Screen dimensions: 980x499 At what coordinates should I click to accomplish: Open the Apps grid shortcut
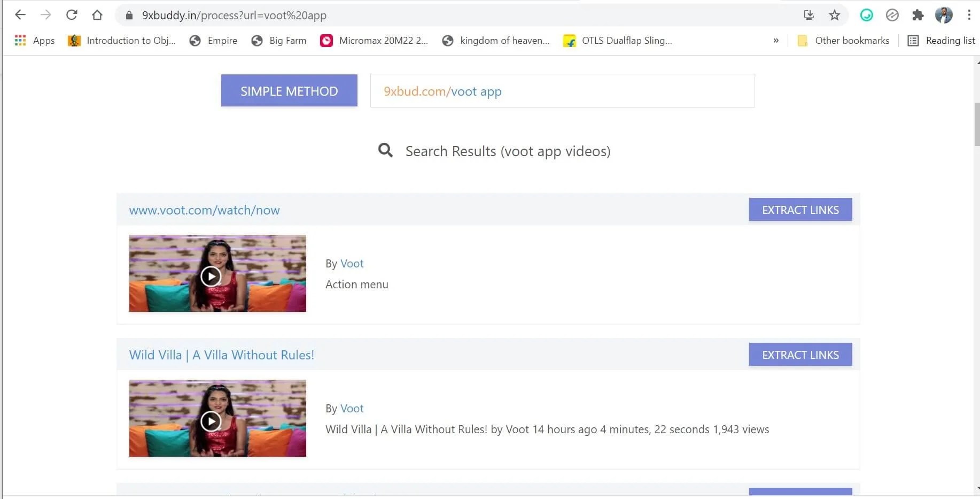click(x=35, y=41)
